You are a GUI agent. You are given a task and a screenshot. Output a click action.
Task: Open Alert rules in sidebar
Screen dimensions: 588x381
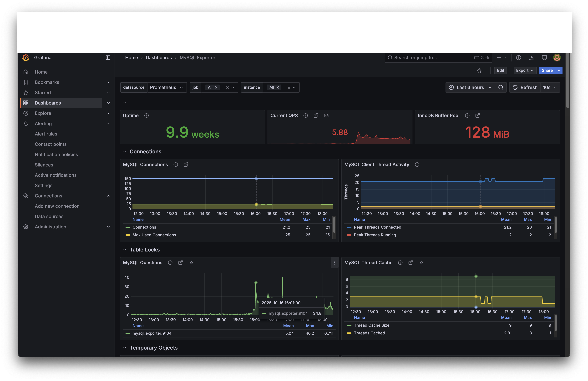point(46,134)
